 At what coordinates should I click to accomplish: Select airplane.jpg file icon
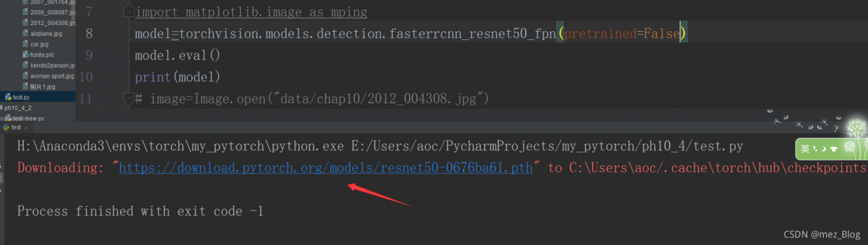tap(26, 33)
